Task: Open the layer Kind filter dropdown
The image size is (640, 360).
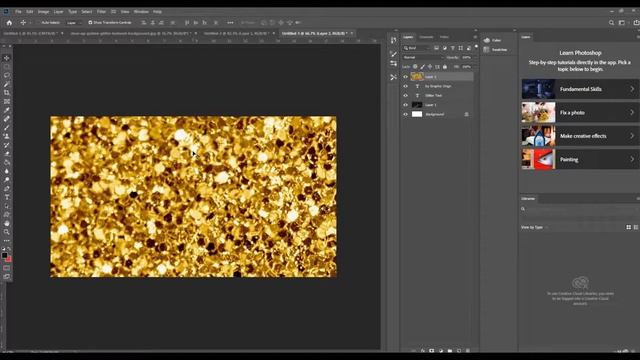Action: [x=417, y=48]
